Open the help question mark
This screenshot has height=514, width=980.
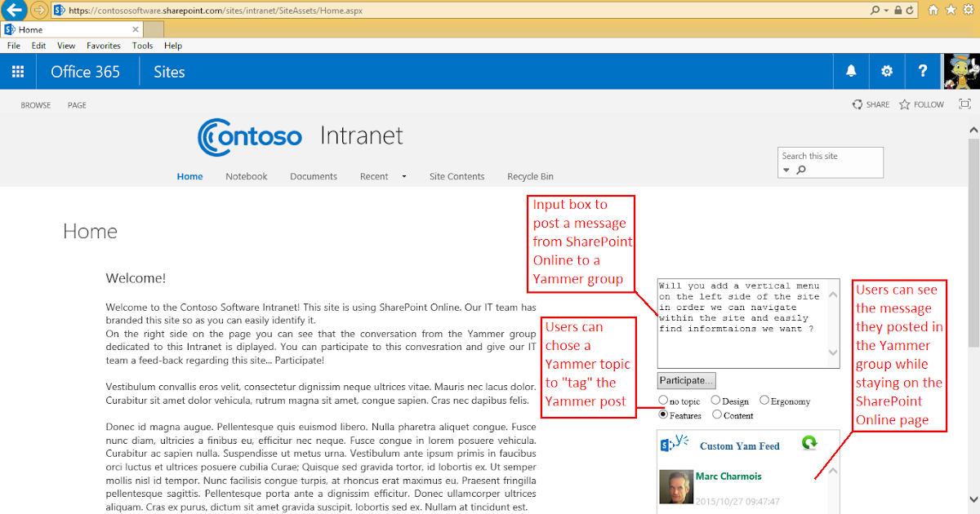(923, 72)
